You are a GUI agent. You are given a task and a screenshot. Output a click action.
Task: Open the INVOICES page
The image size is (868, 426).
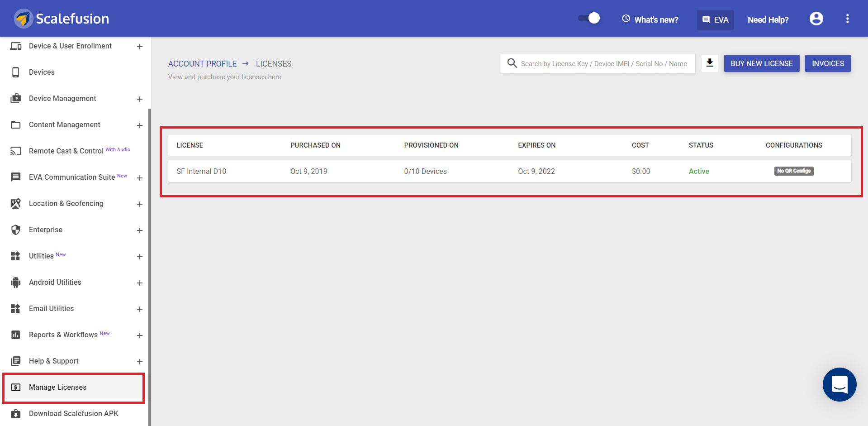(x=827, y=63)
